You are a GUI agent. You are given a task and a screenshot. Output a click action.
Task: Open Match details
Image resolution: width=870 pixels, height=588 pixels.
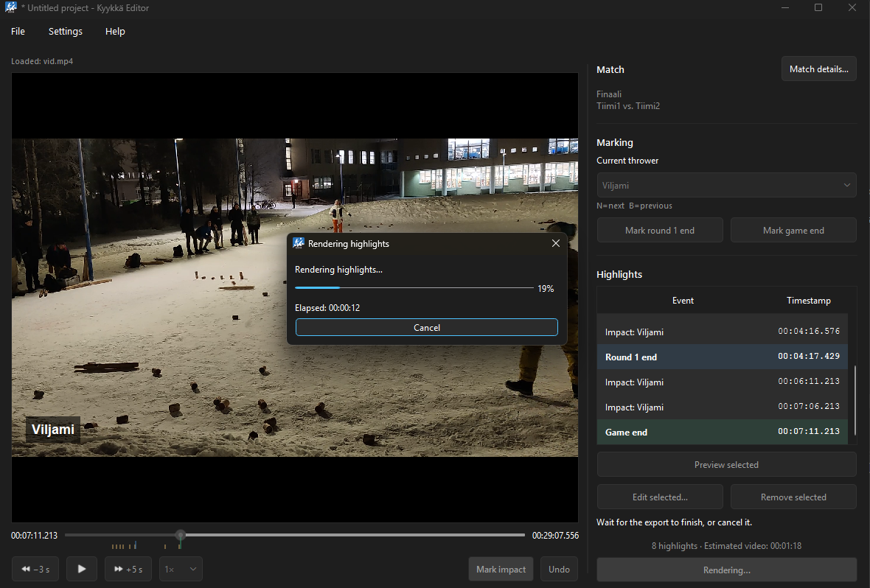(819, 69)
